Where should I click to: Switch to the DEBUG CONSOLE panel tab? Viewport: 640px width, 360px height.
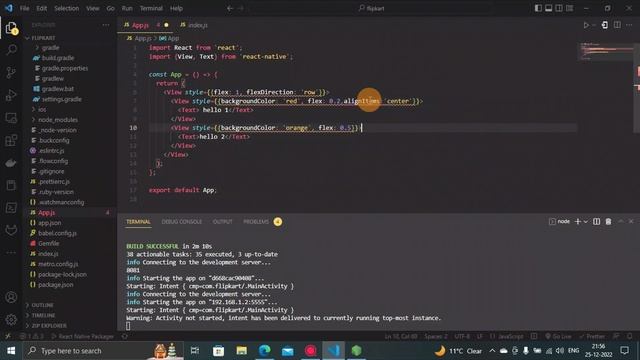click(182, 222)
